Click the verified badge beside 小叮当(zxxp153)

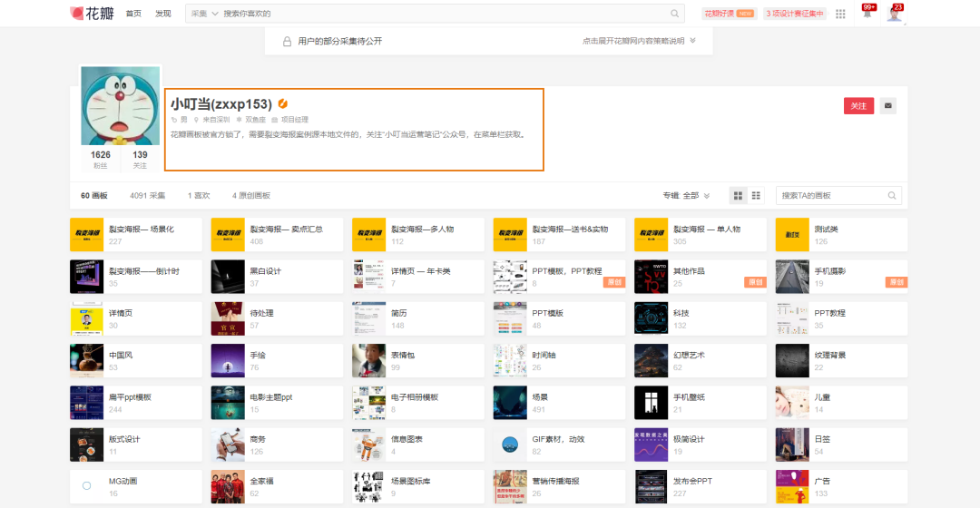283,104
